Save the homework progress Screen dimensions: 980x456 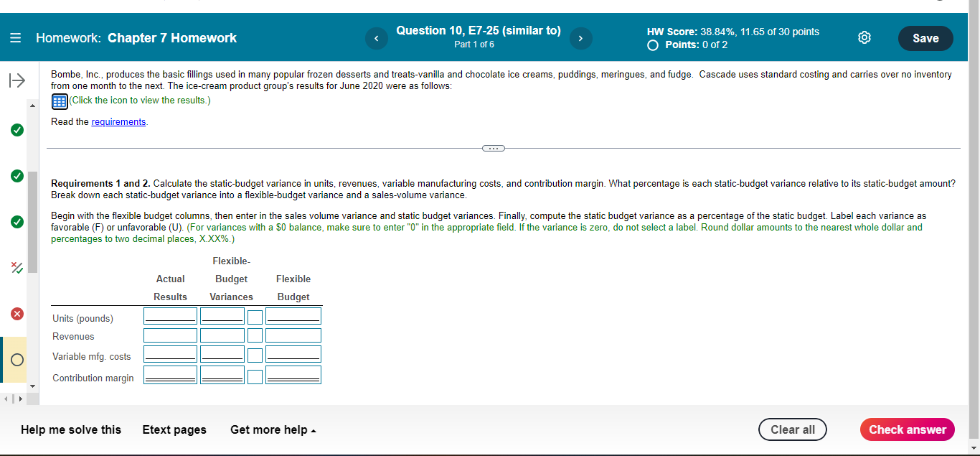point(925,38)
